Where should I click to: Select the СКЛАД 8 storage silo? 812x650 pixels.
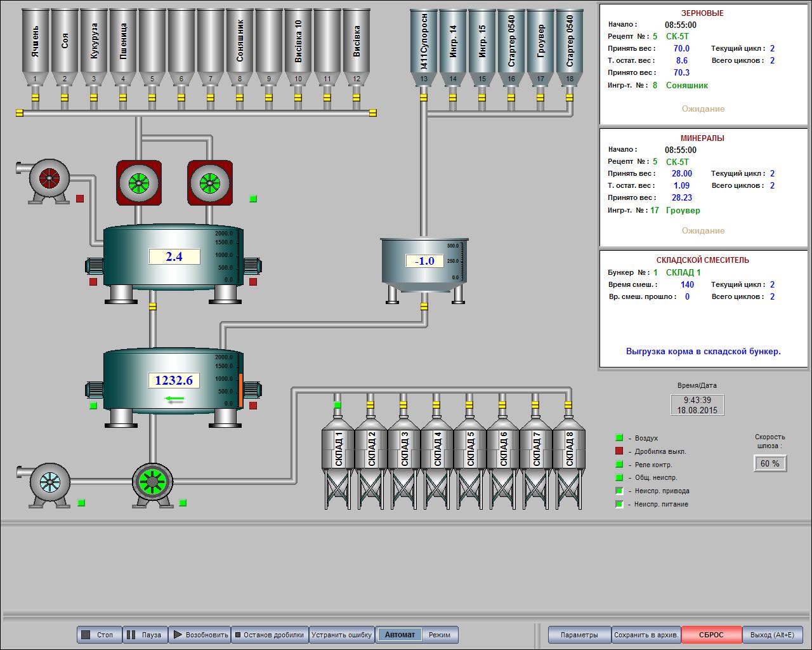pos(568,451)
